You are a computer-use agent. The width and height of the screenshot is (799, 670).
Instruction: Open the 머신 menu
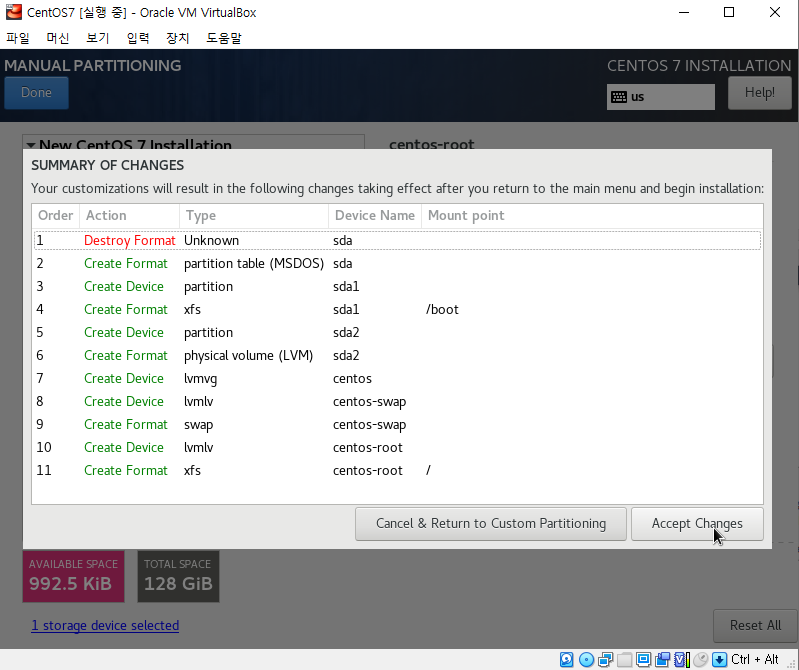[x=58, y=38]
